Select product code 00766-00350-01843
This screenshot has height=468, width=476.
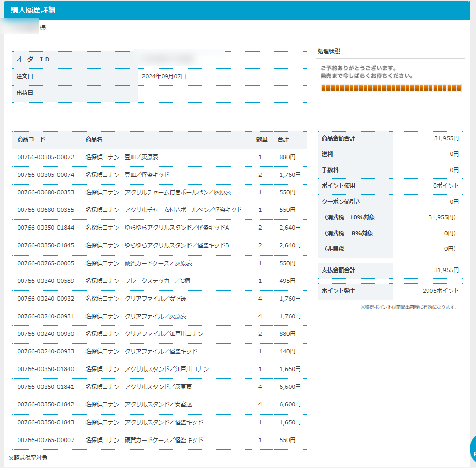(46, 422)
